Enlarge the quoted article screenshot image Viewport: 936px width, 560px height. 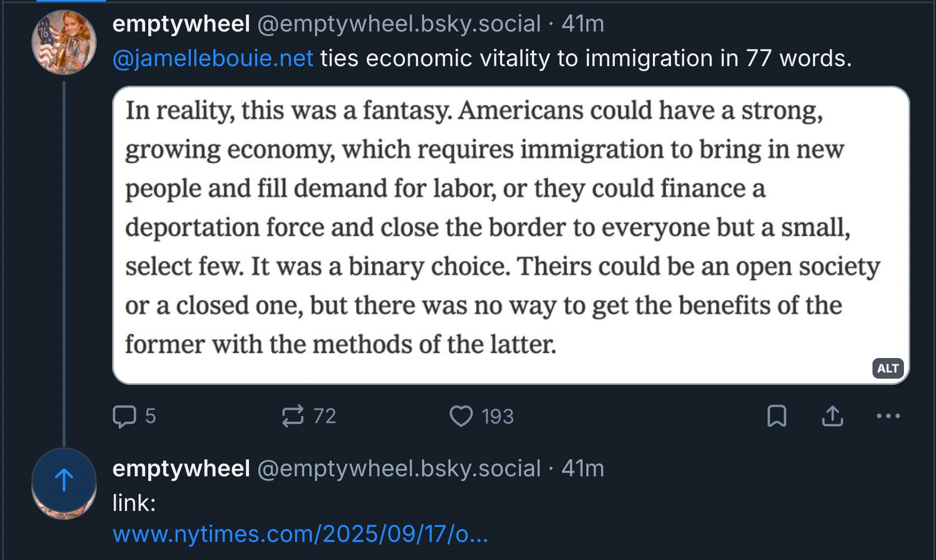(510, 235)
